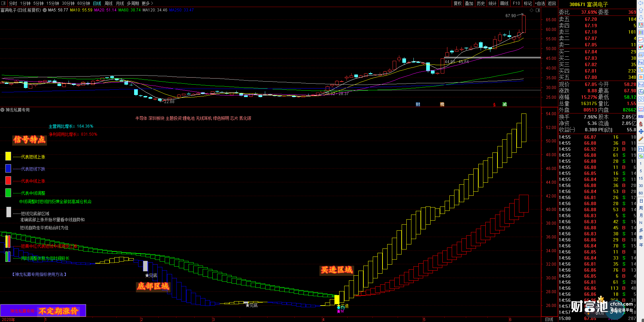The image size is (644, 322).
Task: Select the 日线 daily chart tab
Action: (x=97, y=3)
